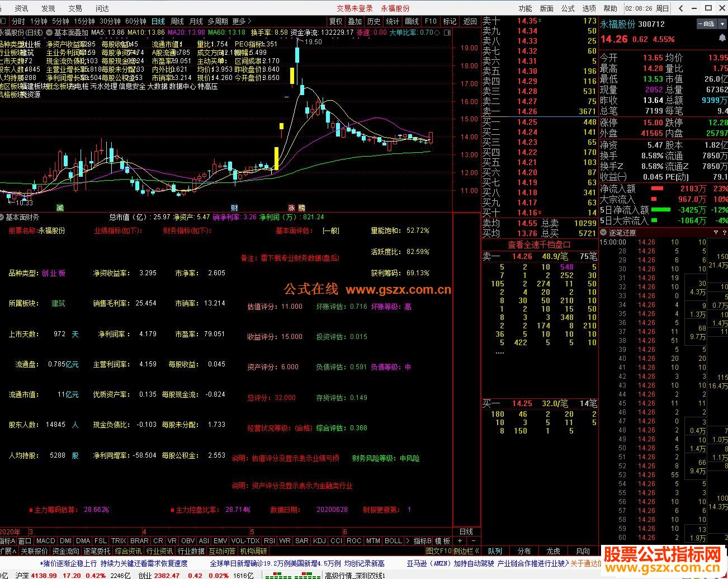The width and height of the screenshot is (728, 579).
Task: Remove the stock via the 自选 button
Action: [x=707, y=24]
